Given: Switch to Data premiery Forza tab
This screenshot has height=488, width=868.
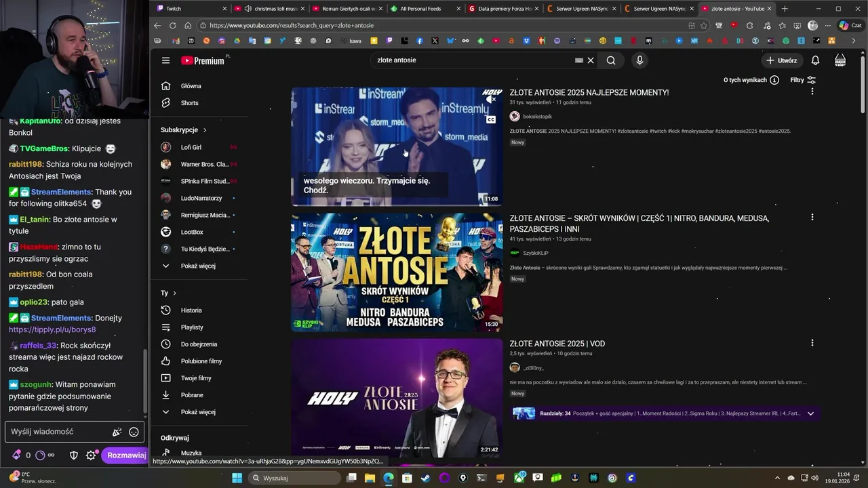Looking at the screenshot, I should (504, 9).
